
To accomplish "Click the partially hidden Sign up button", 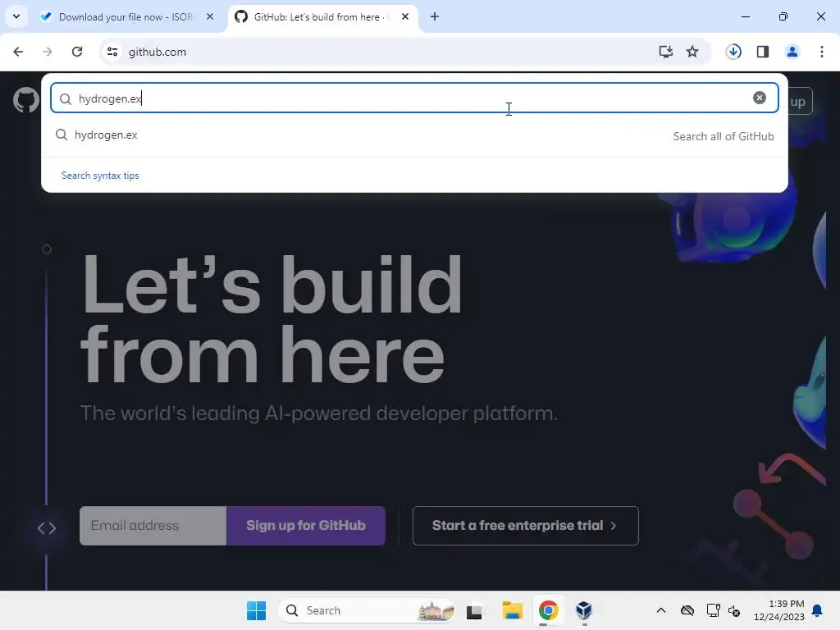I will pyautogui.click(x=800, y=102).
